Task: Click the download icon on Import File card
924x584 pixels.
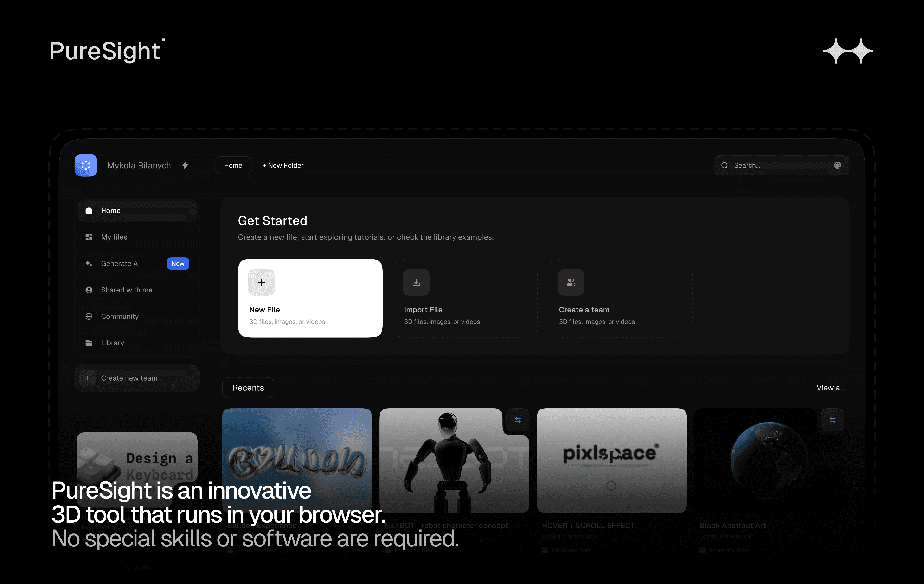Action: (x=416, y=282)
